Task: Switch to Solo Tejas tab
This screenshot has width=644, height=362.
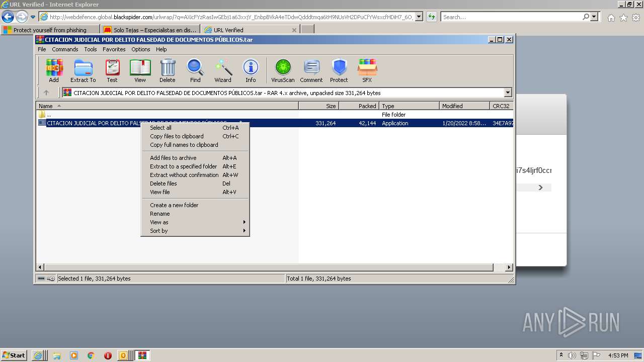Action: click(x=150, y=30)
